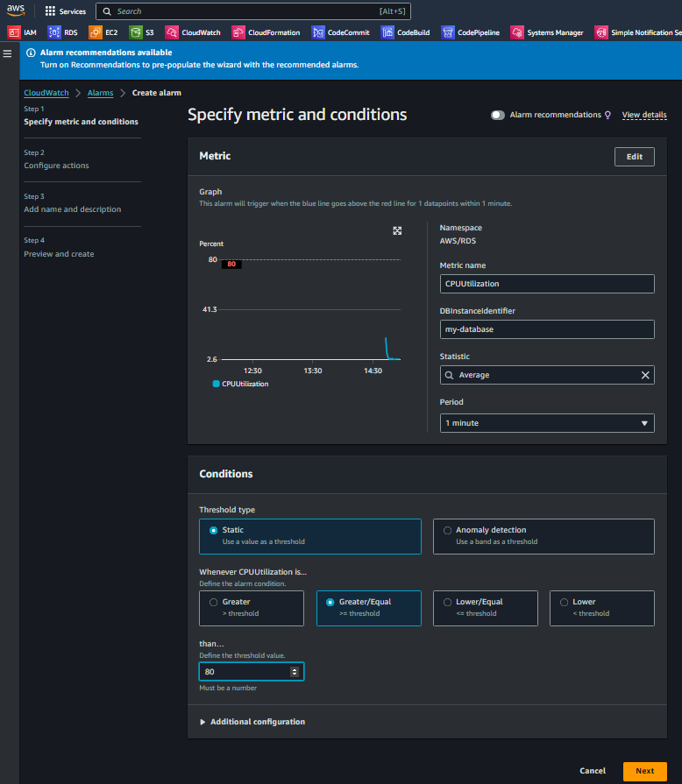Expand the Additional configuration section
This screenshot has width=682, height=784.
252,722
